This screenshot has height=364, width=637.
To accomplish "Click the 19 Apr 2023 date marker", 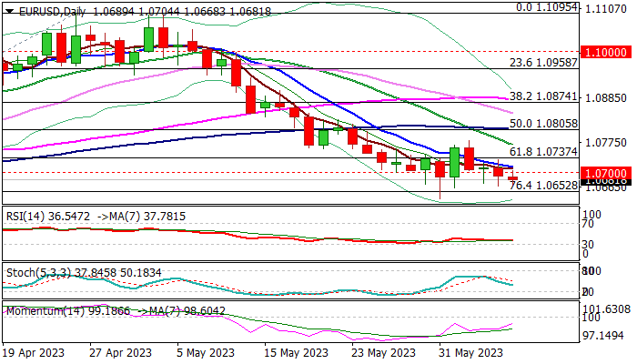I will 34,353.
